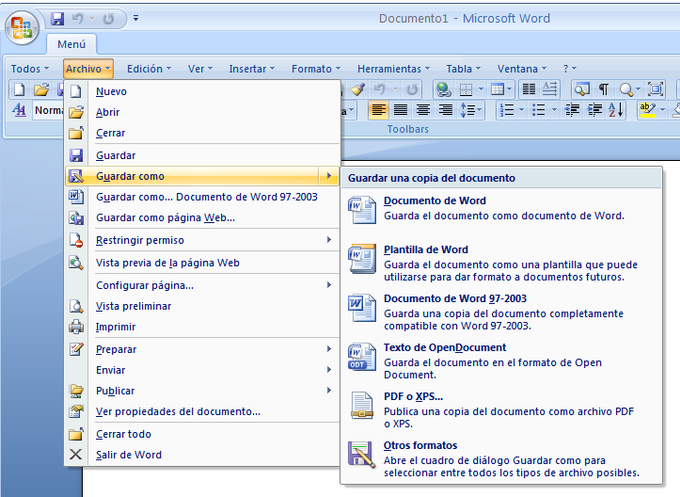This screenshot has width=680, height=497.
Task: Choose Salir de Word
Action: point(202,454)
